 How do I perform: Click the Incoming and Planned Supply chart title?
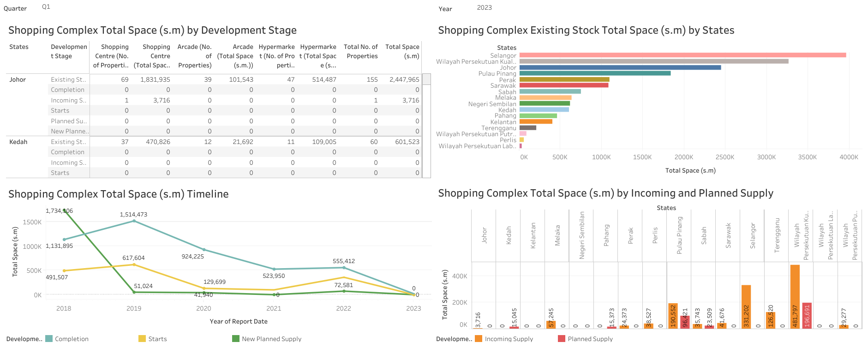click(605, 193)
